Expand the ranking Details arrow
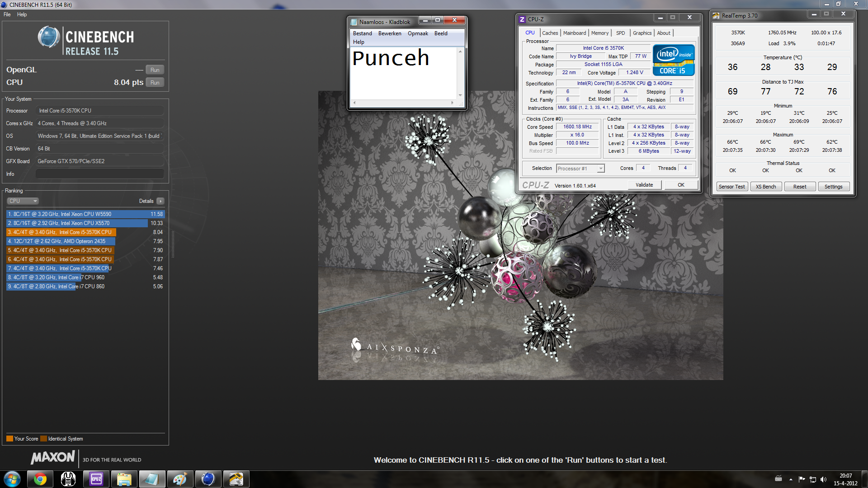The width and height of the screenshot is (868, 488). coord(160,201)
